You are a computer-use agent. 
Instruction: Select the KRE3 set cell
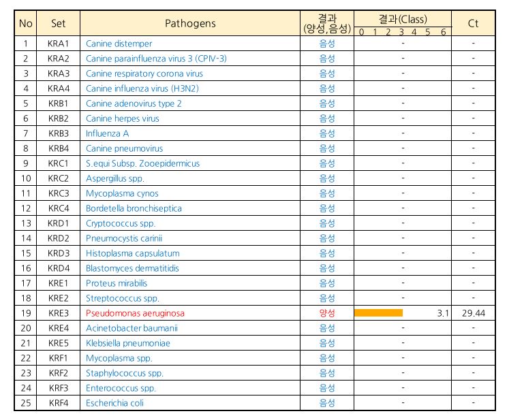(59, 313)
